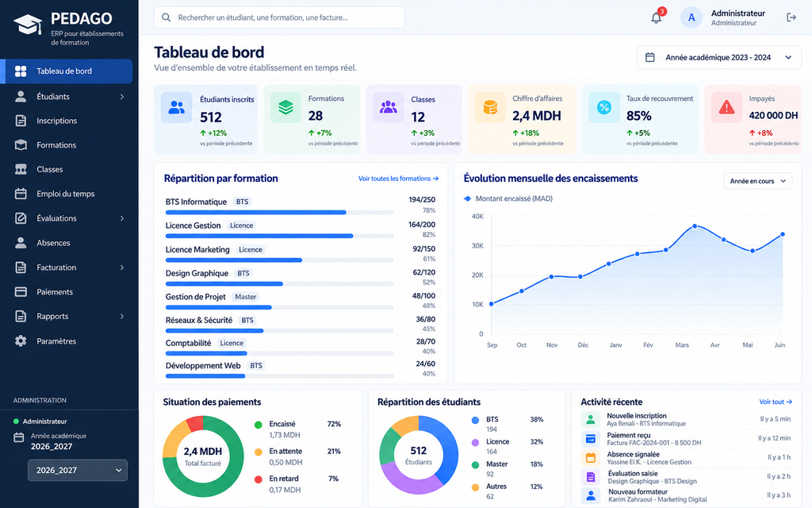Open the Année en cours dropdown

coord(757,181)
